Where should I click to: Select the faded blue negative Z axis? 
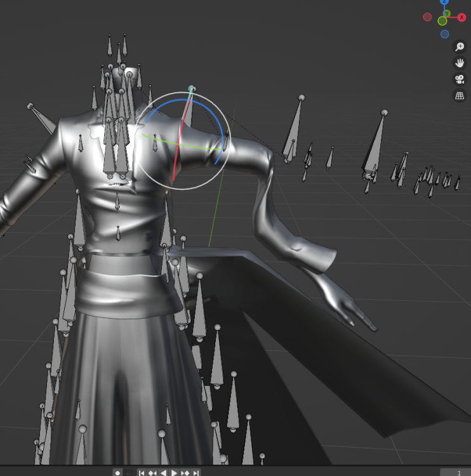point(444,34)
